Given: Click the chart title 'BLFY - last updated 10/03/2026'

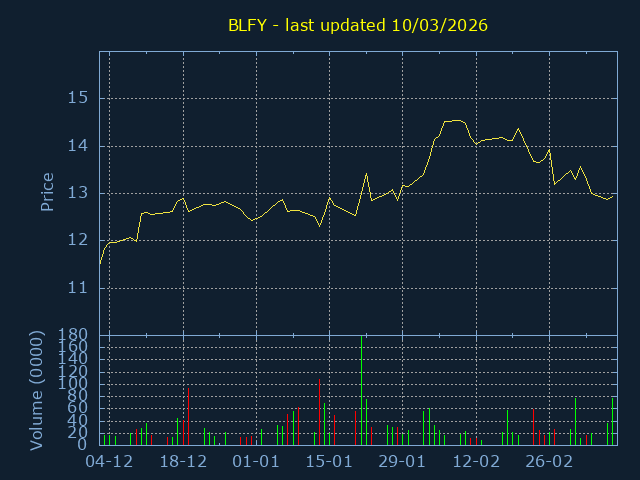Looking at the screenshot, I should click(358, 26).
